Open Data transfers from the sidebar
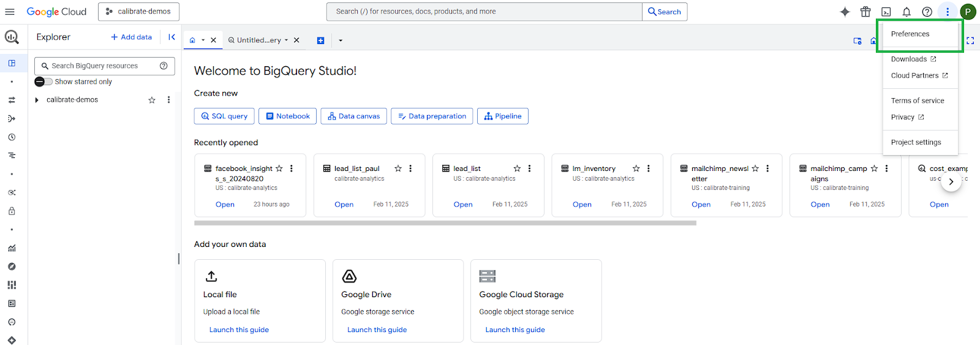980x345 pixels. coord(12,100)
